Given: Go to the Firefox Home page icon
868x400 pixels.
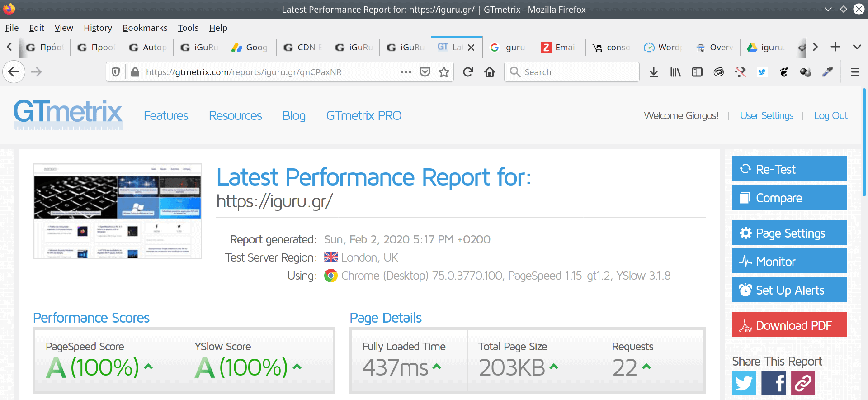Looking at the screenshot, I should click(490, 72).
